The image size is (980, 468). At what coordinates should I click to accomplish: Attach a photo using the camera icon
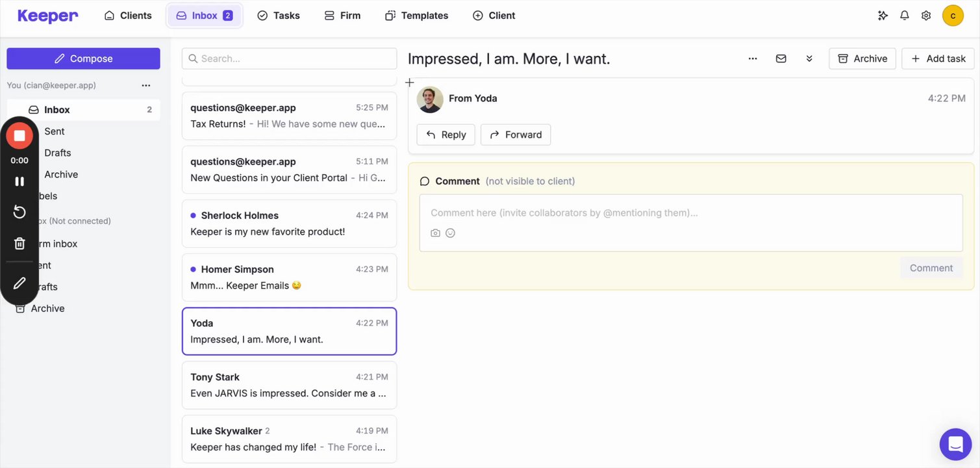(435, 233)
